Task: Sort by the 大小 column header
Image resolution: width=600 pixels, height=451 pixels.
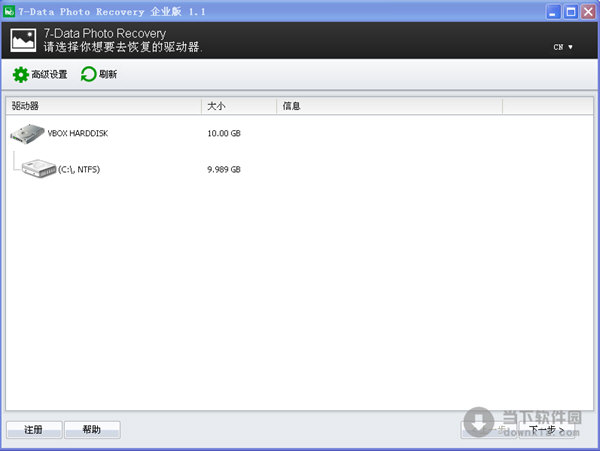Action: click(239, 106)
